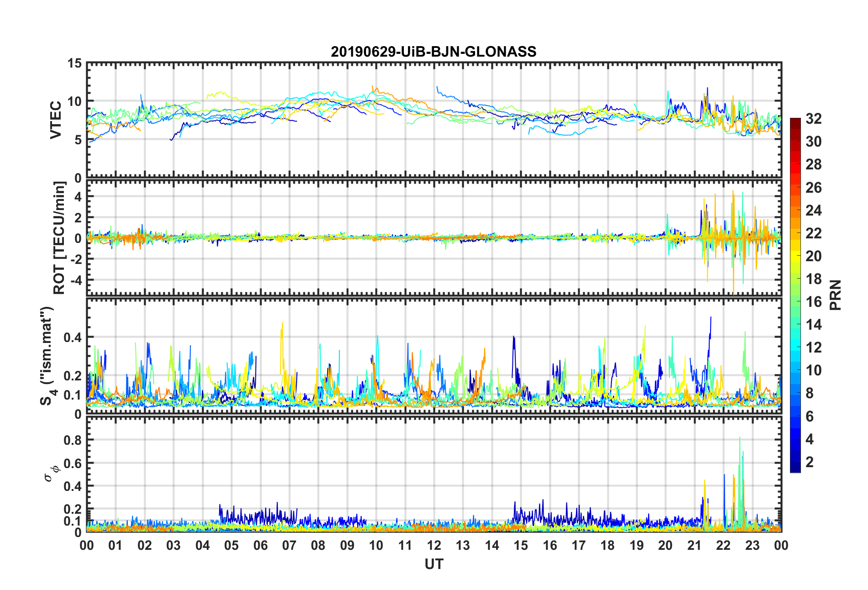
Task: Click colorbar tick value 24
Action: click(814, 210)
